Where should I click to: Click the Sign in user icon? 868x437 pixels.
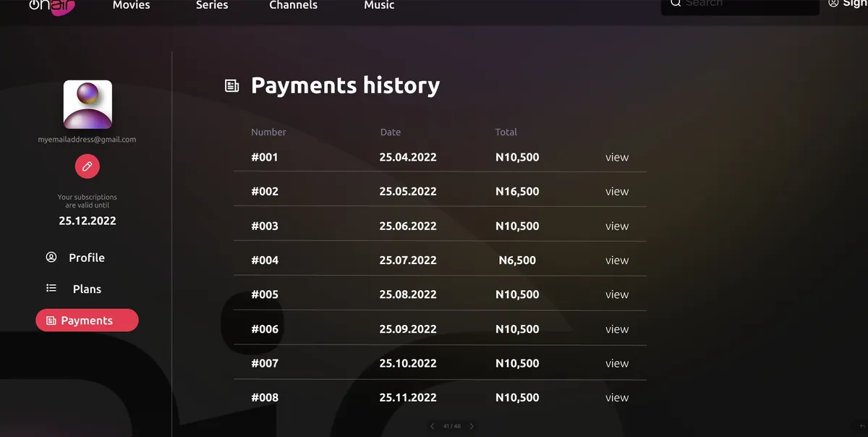coord(833,4)
